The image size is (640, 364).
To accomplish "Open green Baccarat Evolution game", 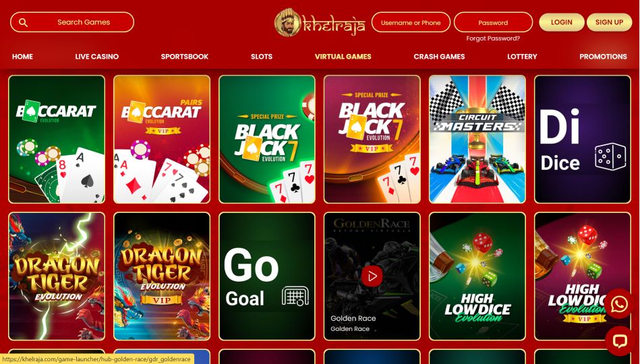I will click(x=57, y=139).
